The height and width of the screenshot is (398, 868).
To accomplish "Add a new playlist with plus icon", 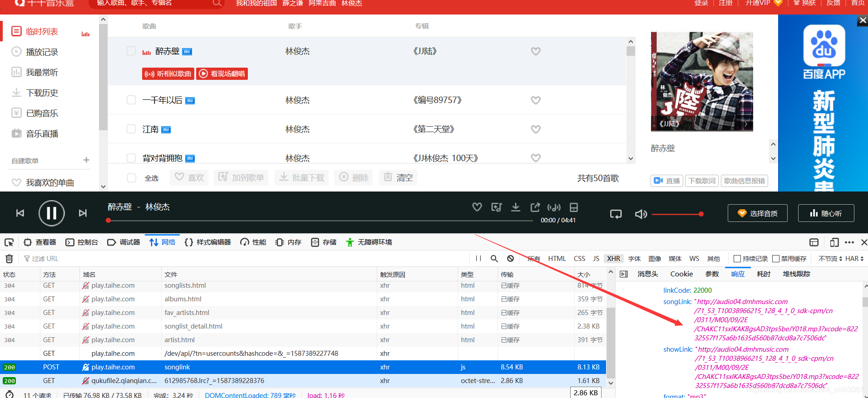I will pos(86,160).
